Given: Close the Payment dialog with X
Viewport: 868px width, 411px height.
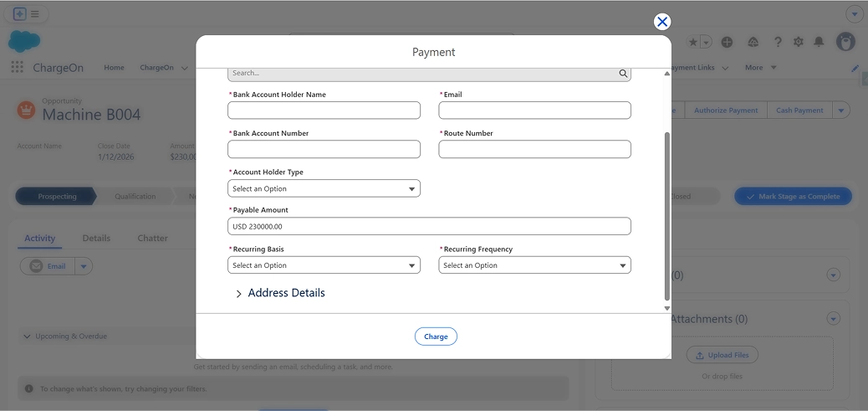Looking at the screenshot, I should [662, 22].
